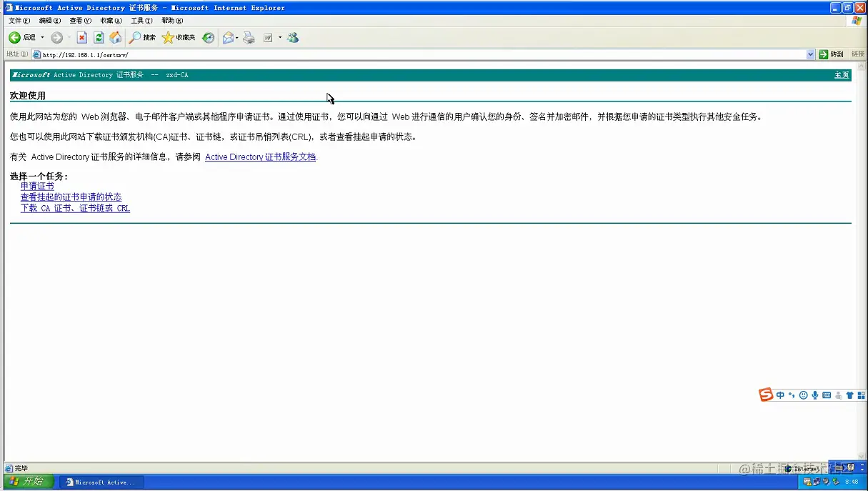The width and height of the screenshot is (868, 491).
Task: Open the 编辑(E) menu
Action: click(x=50, y=21)
